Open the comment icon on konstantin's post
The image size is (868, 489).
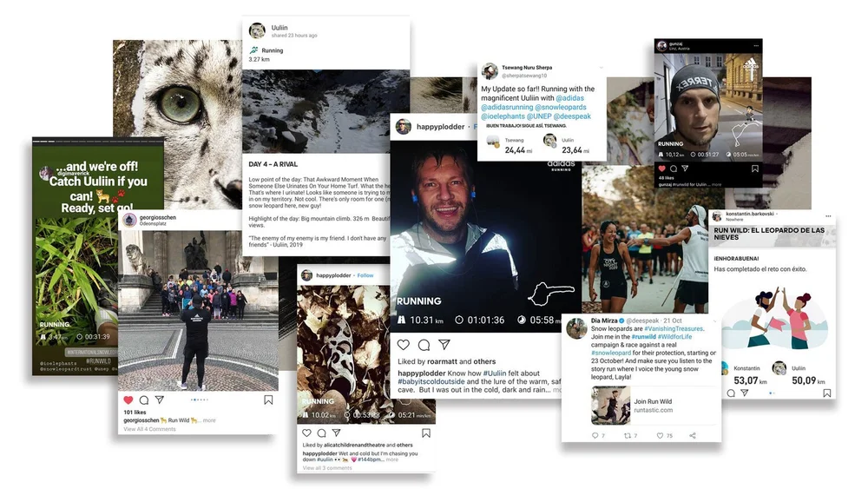click(x=731, y=393)
